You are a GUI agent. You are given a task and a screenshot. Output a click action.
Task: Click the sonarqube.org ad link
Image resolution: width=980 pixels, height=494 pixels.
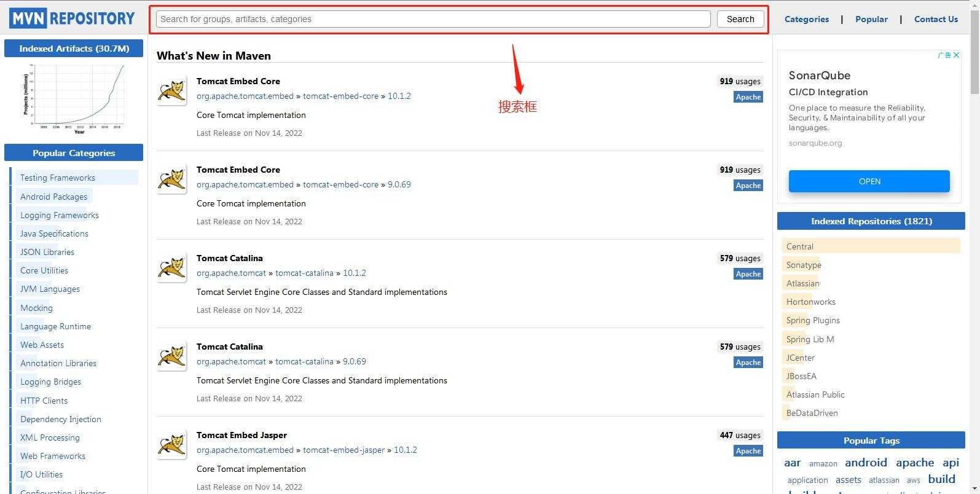click(x=815, y=143)
